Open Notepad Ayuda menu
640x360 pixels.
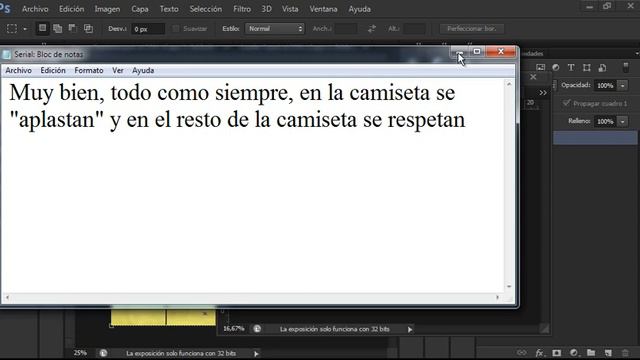[x=143, y=70]
